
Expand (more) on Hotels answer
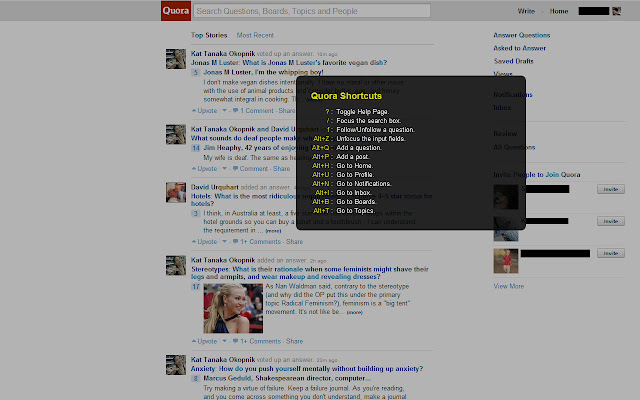click(273, 231)
